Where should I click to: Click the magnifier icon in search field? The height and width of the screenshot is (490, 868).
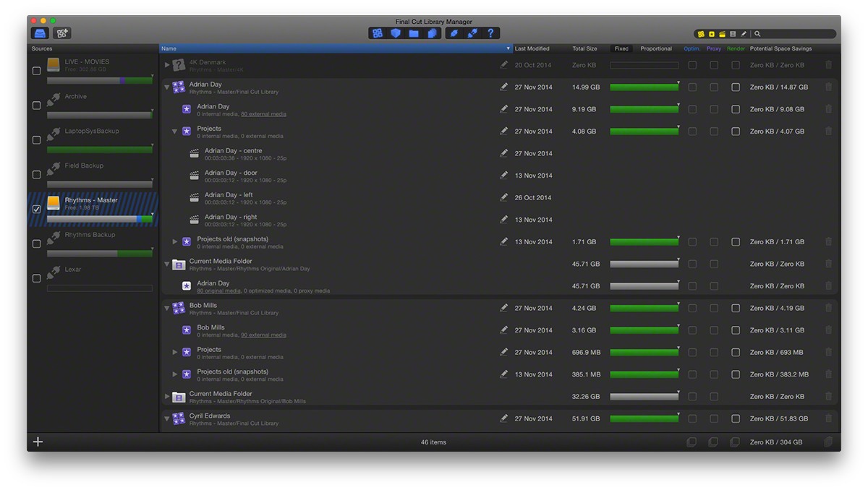(757, 34)
